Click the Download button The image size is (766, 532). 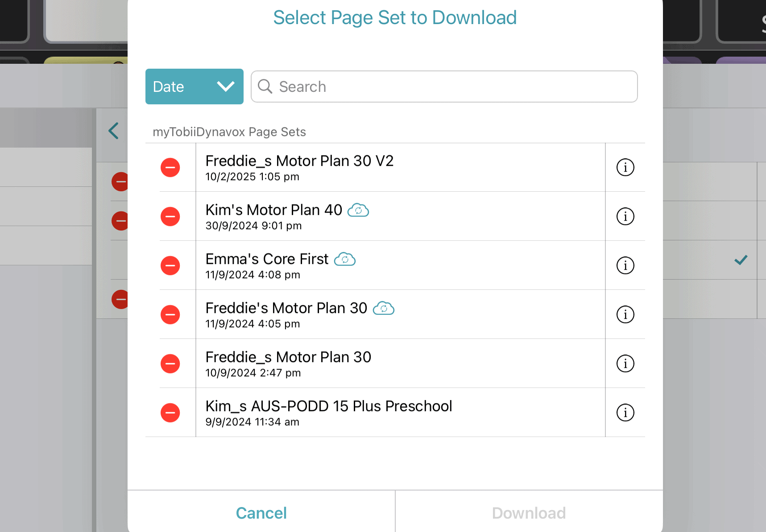click(529, 512)
